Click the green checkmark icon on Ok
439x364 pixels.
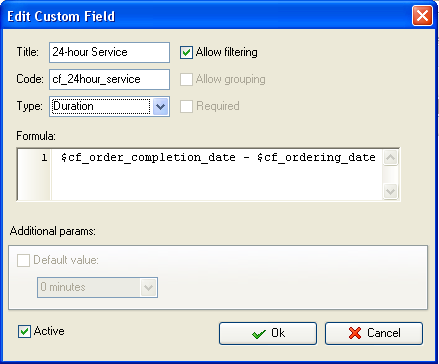[x=259, y=333]
